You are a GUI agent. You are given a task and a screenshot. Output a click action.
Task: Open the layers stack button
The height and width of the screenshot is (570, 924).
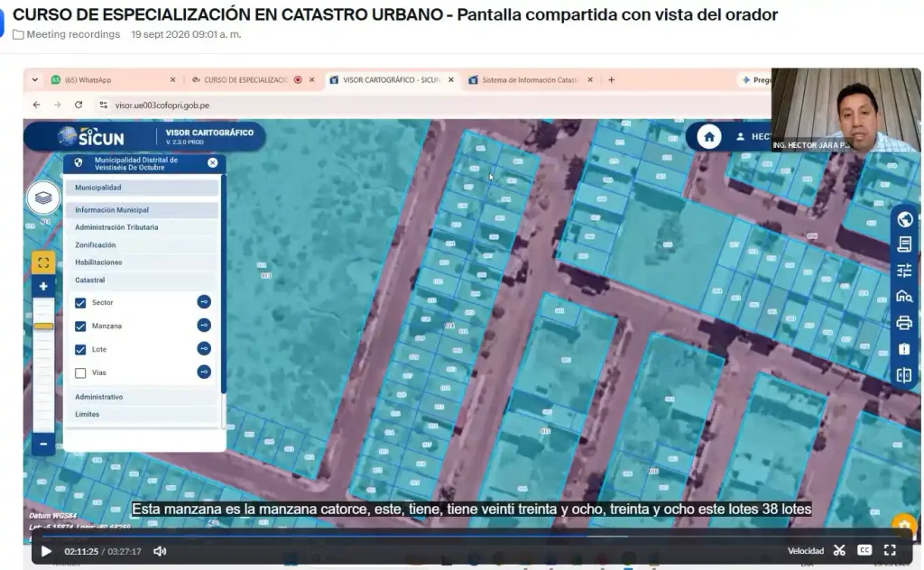[43, 198]
